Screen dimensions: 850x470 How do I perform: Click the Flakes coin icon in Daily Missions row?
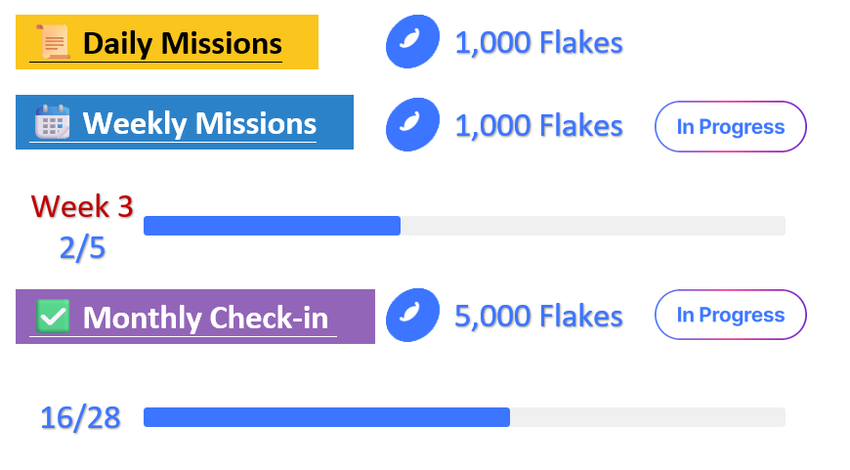(413, 43)
